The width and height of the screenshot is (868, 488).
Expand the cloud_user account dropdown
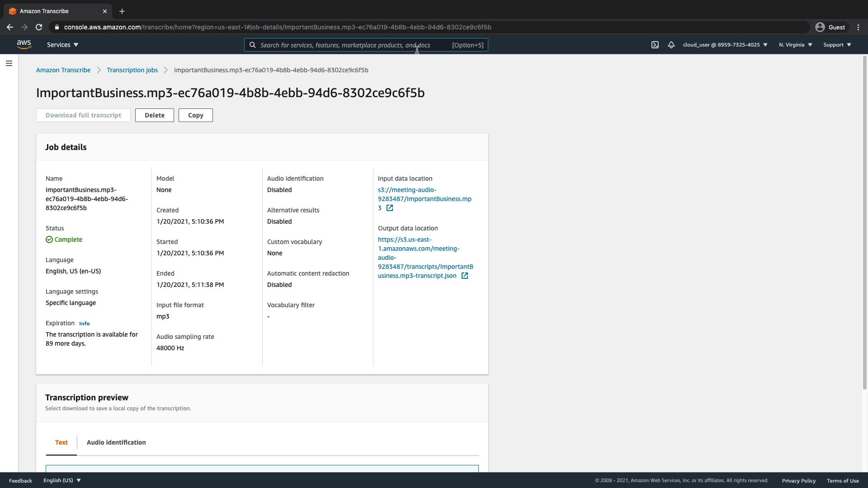click(x=725, y=45)
